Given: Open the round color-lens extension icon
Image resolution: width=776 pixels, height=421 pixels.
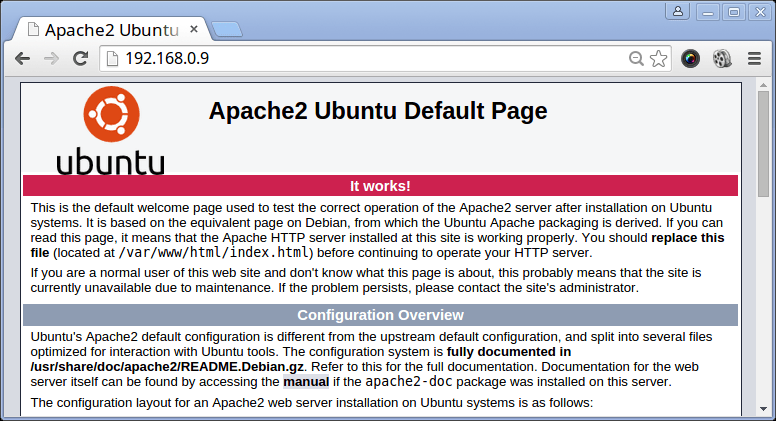Looking at the screenshot, I should click(x=690, y=58).
